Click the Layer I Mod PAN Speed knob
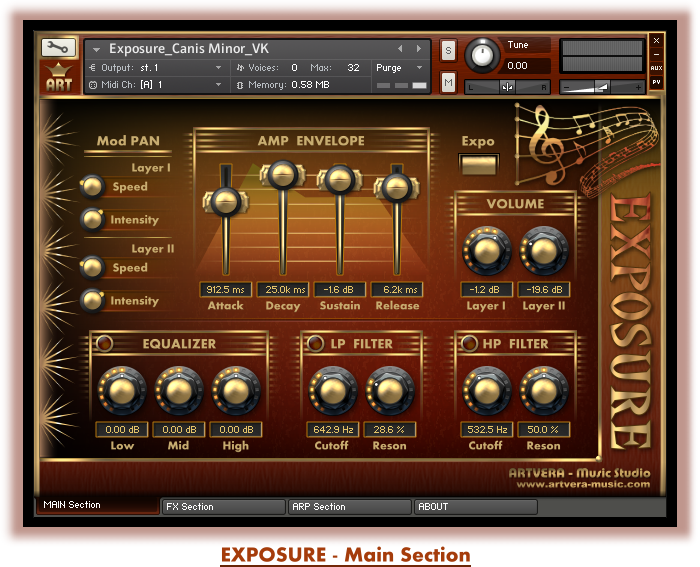700x567 pixels. click(92, 186)
